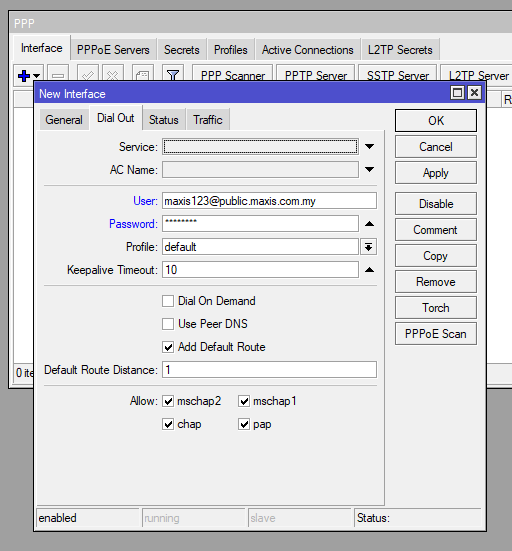Screen dimensions: 512x551
Task: Collapse the Keepalive Timeout field arrow
Action: (x=369, y=270)
